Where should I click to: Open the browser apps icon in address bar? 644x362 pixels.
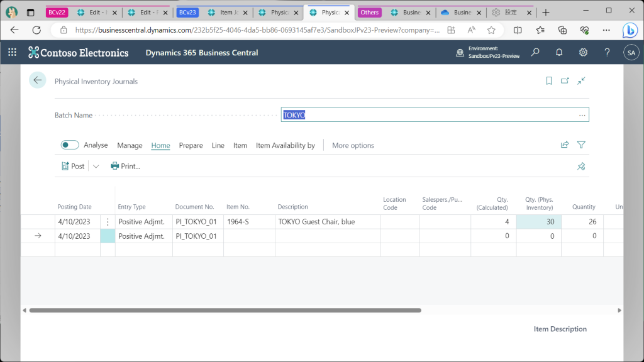click(x=451, y=30)
